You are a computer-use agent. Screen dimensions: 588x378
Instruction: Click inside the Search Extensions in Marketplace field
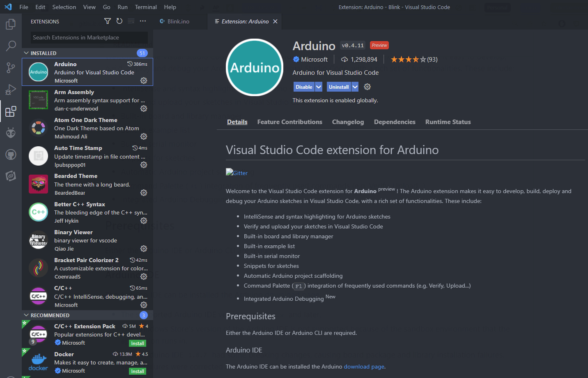click(x=88, y=37)
